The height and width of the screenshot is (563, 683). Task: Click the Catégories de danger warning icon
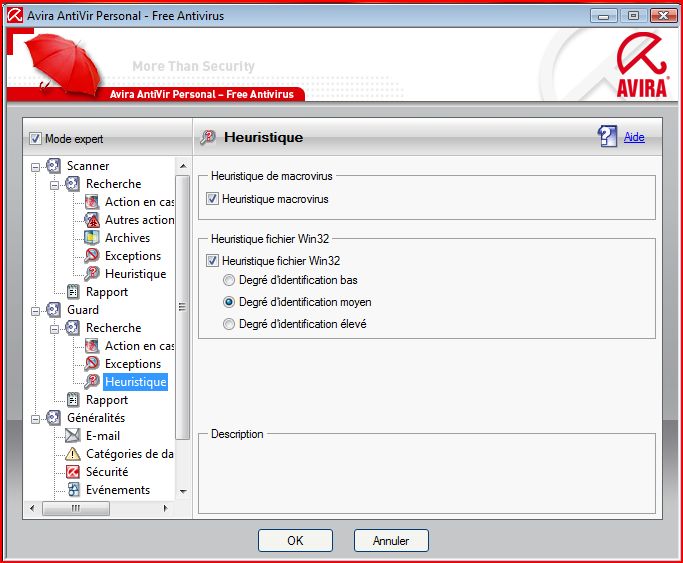[x=72, y=454]
